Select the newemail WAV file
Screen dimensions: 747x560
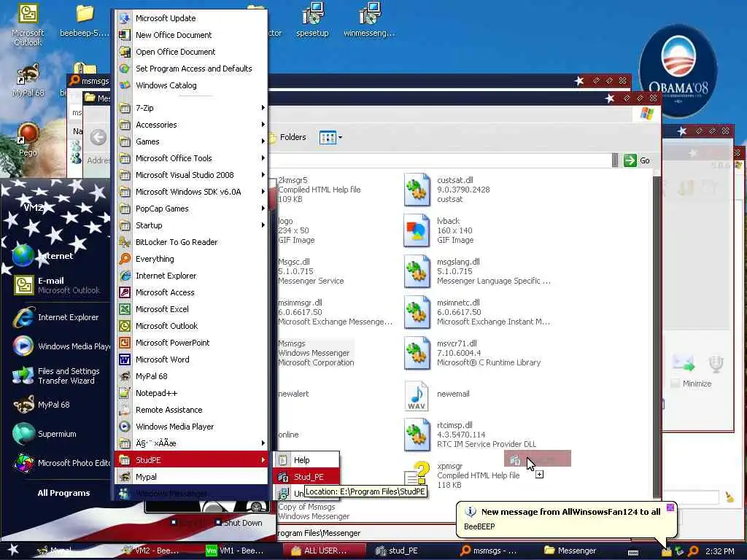point(437,394)
